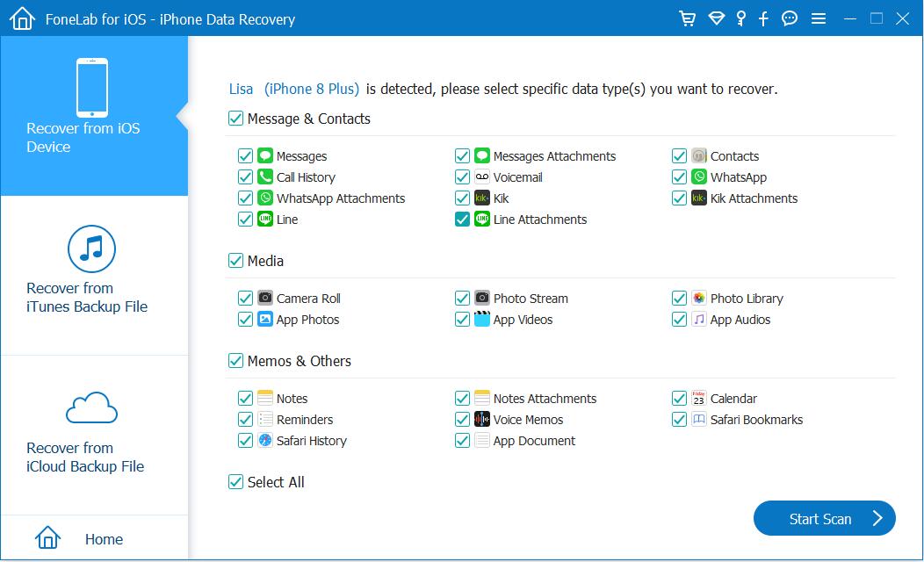Click the green Messages app icon
Viewport: 924px width, 562px height.
tap(265, 155)
